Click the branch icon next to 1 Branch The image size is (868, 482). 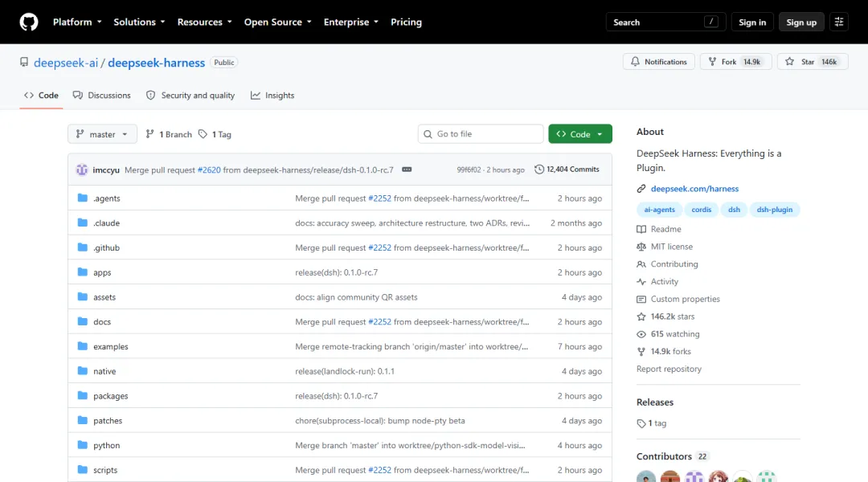tap(150, 134)
